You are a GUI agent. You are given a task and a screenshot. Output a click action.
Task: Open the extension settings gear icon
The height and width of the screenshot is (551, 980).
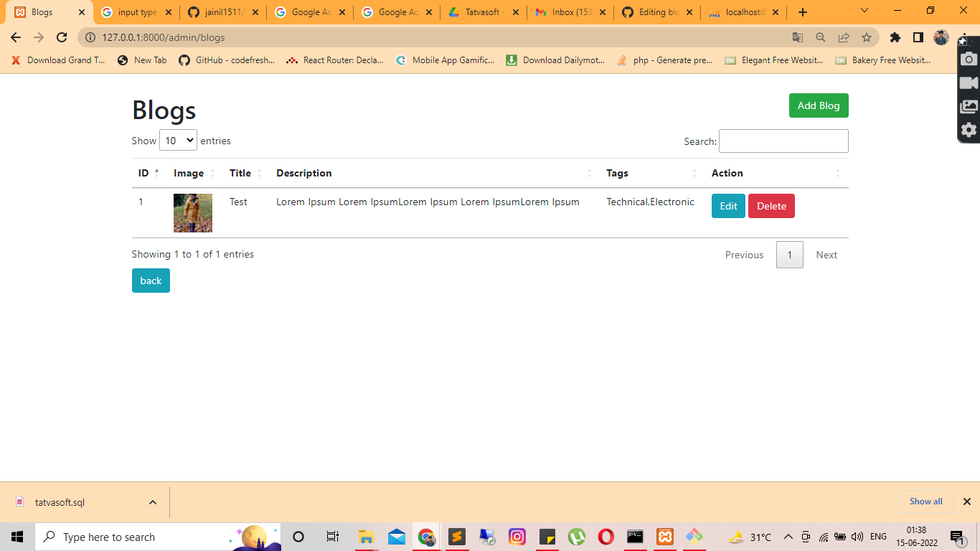tap(969, 130)
